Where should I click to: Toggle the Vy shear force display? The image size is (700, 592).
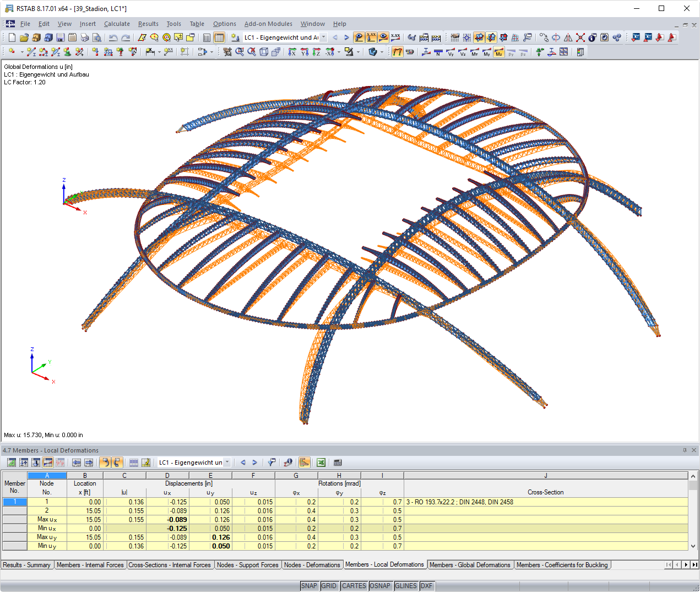click(x=452, y=52)
